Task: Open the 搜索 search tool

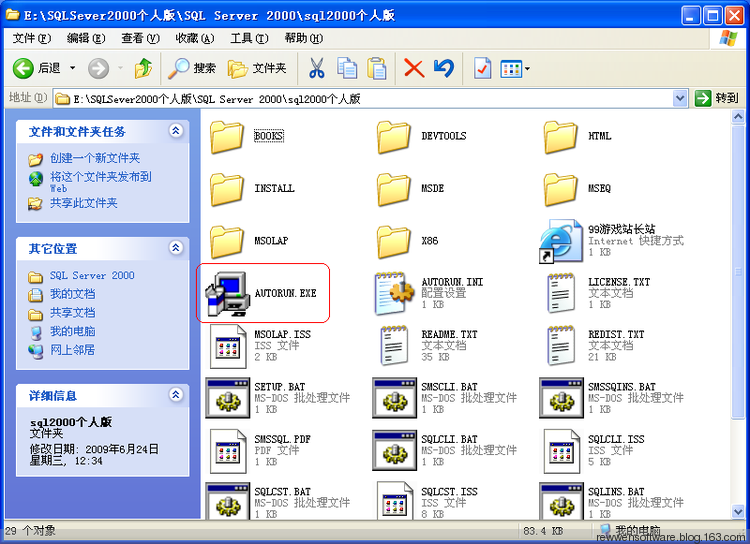Action: pos(192,68)
